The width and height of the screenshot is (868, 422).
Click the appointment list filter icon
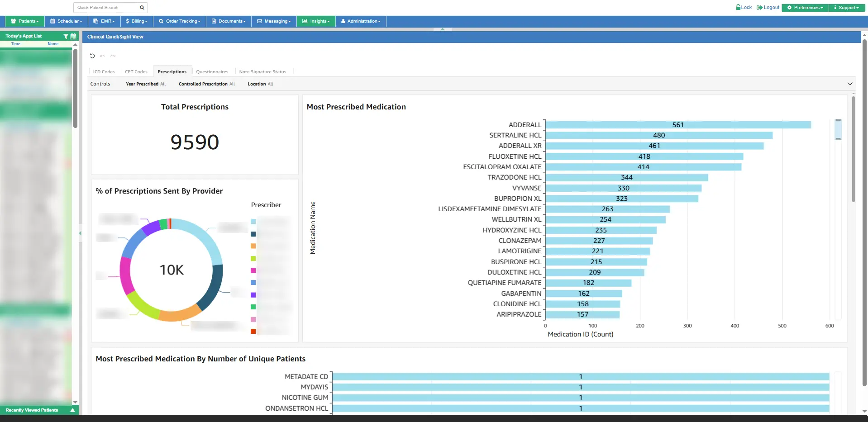click(66, 36)
